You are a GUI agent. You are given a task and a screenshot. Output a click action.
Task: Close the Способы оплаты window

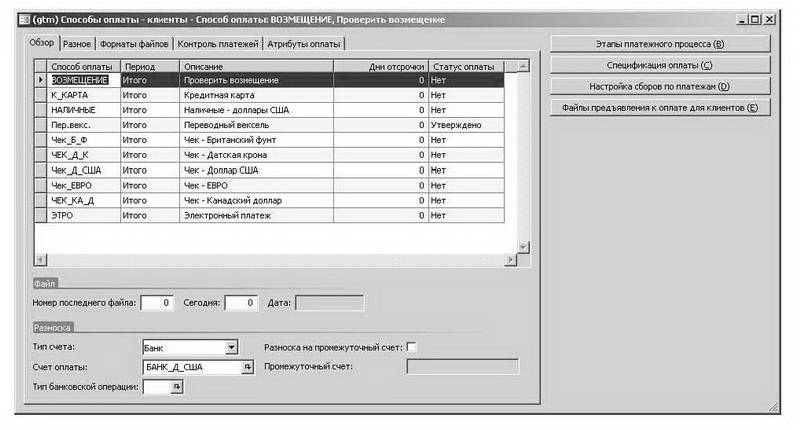(x=769, y=19)
